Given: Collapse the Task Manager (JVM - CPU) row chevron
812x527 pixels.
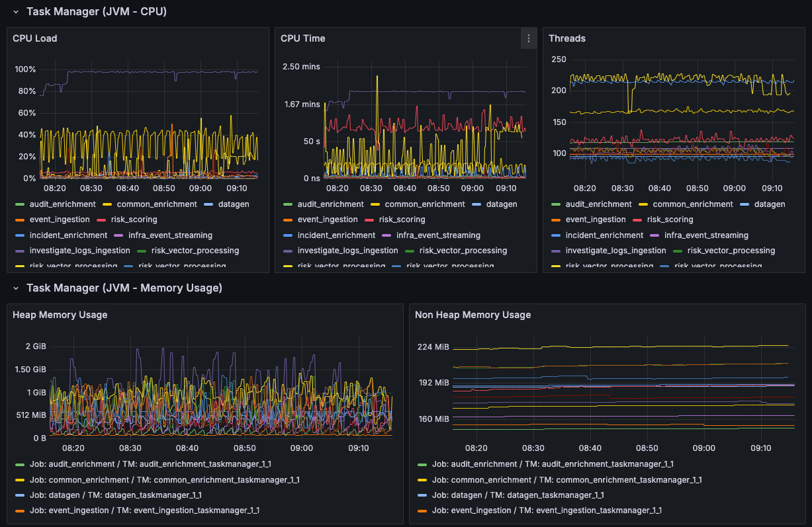Looking at the screenshot, I should (x=16, y=11).
